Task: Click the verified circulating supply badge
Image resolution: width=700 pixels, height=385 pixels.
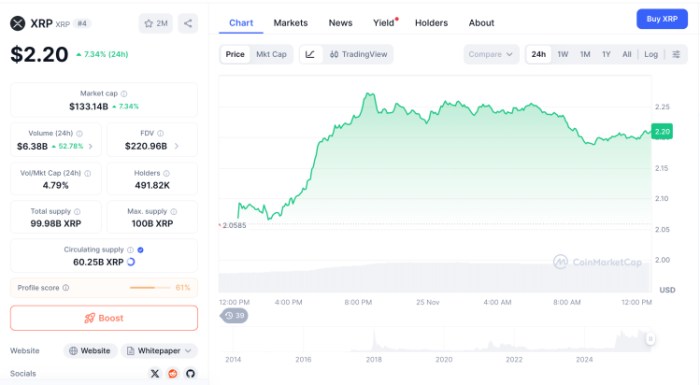Action: coord(140,250)
